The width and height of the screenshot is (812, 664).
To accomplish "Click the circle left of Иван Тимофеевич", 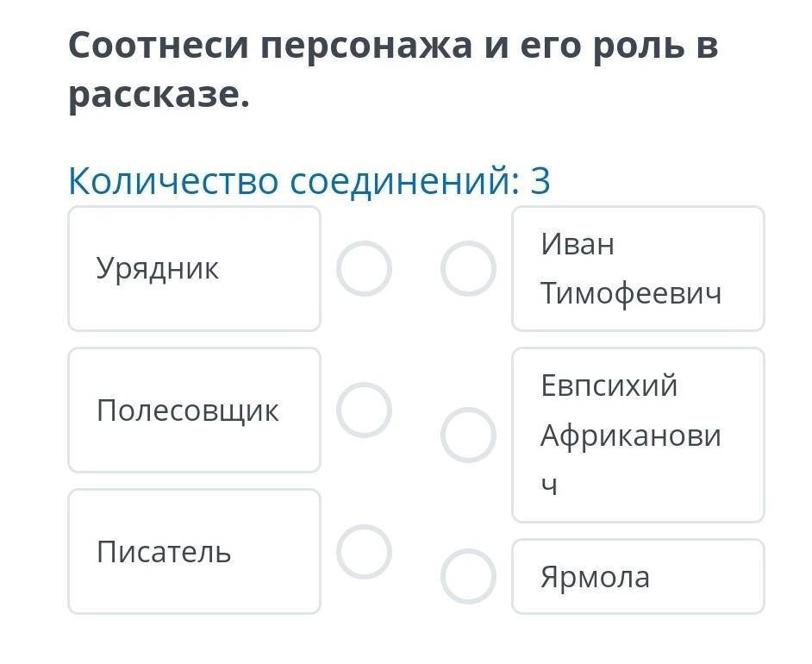I will 468,268.
